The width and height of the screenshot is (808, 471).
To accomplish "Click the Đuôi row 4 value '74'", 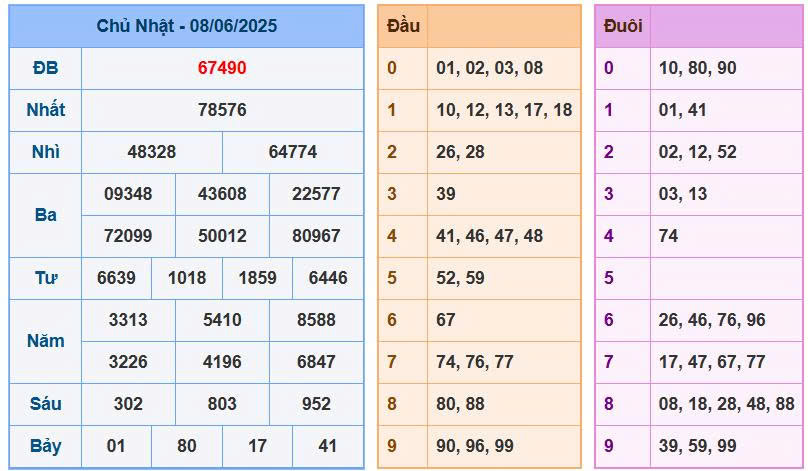I will click(x=668, y=236).
